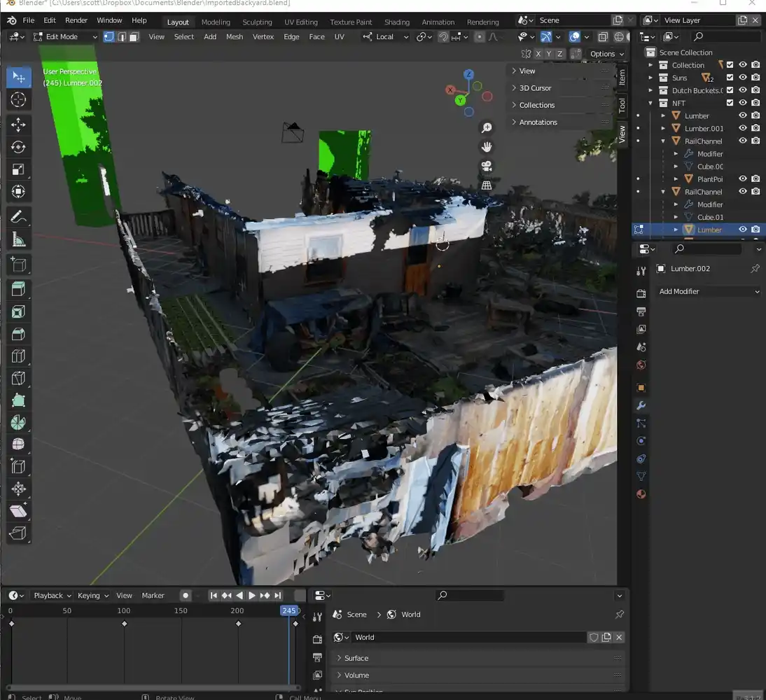Toggle visibility of the NFT collection
This screenshot has height=700, width=766.
click(x=743, y=103)
